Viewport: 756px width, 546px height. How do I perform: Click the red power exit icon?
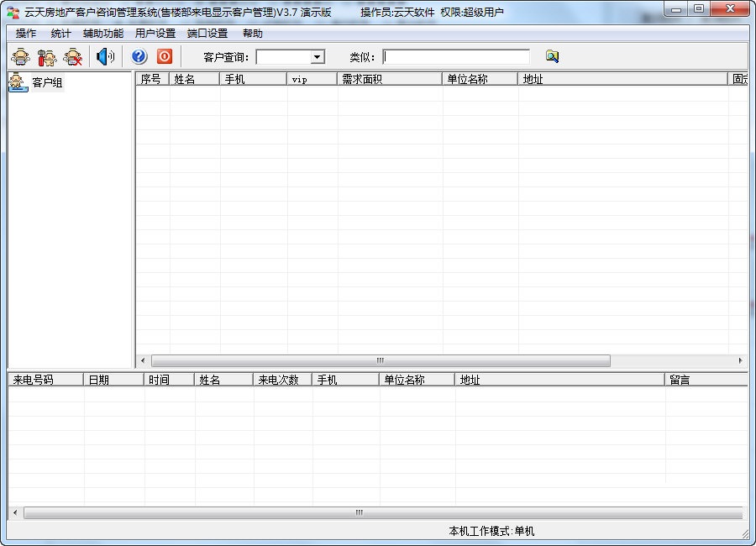pos(165,57)
